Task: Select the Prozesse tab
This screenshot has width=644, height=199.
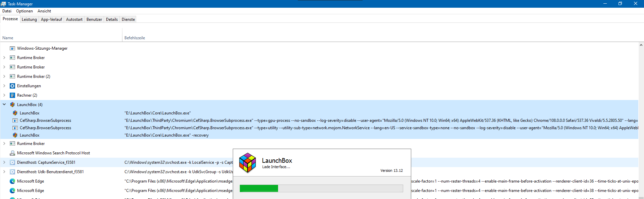Action: pyautogui.click(x=10, y=19)
